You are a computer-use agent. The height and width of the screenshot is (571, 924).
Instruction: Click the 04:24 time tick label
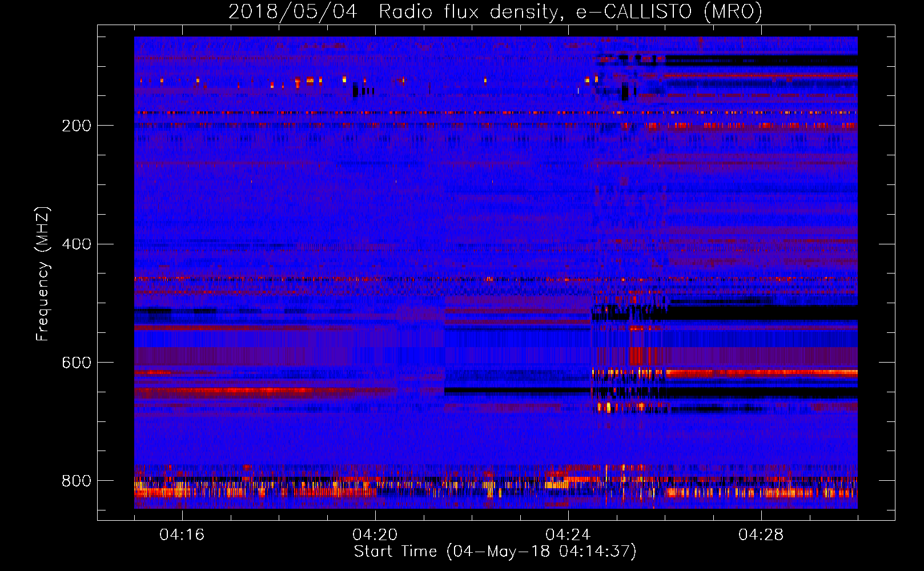point(568,534)
